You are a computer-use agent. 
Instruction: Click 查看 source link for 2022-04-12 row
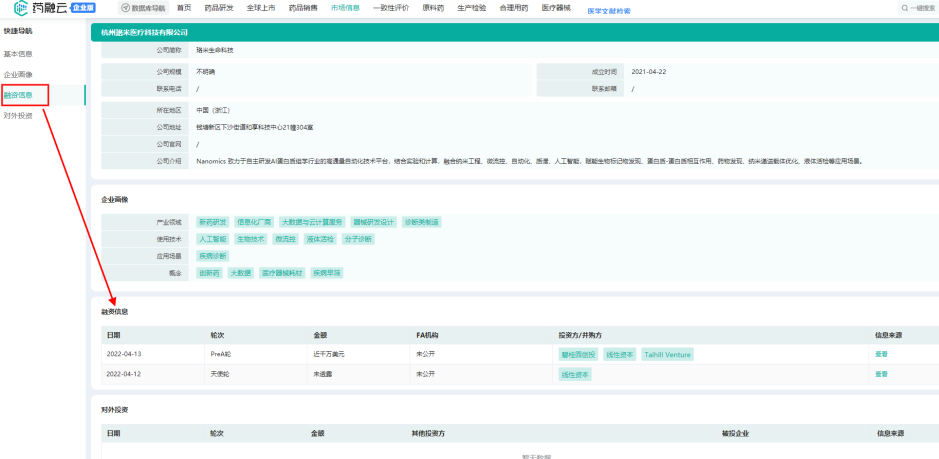[x=882, y=374]
